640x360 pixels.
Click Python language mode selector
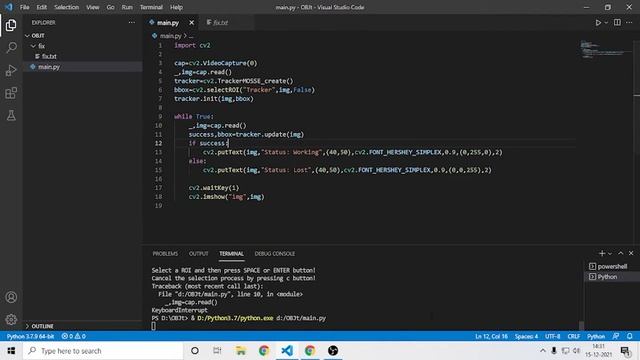tap(596, 336)
